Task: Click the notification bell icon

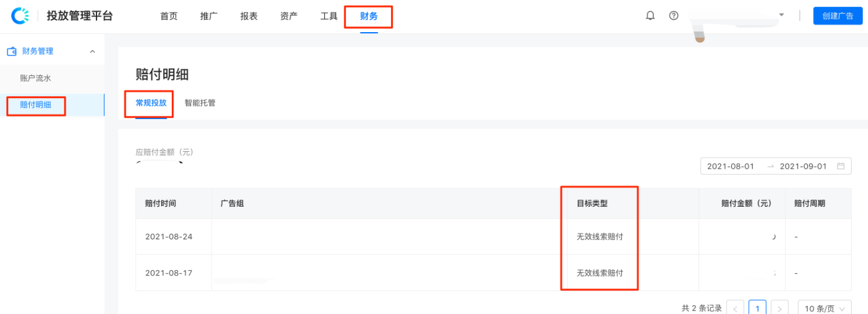Action: tap(650, 16)
